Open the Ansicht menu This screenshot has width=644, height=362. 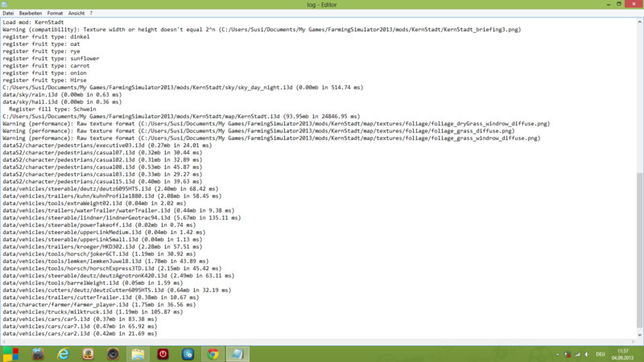[76, 14]
